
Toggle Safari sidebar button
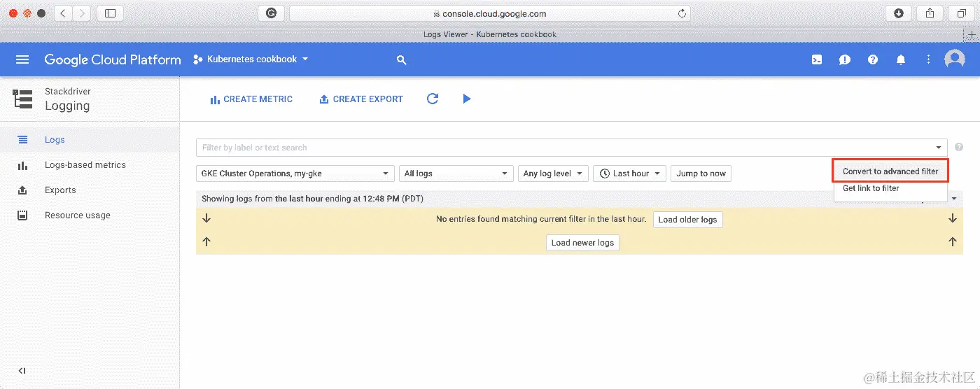tap(110, 13)
